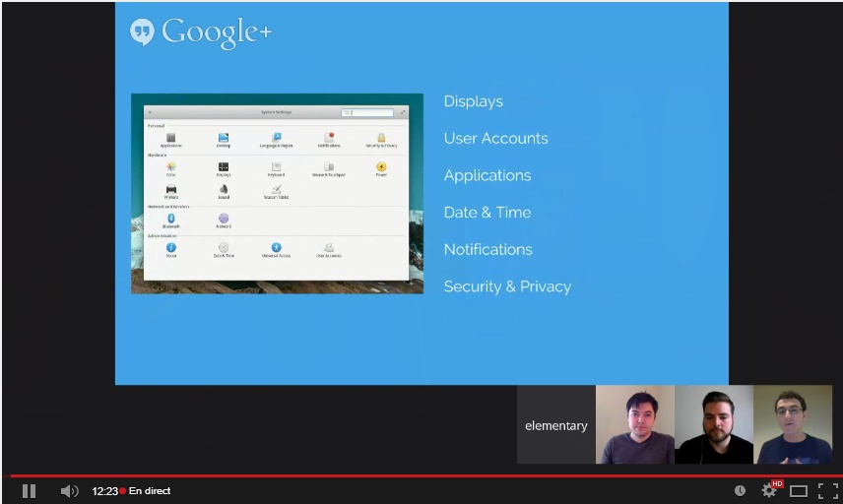The height and width of the screenshot is (504, 843).
Task: Open Desktop icon in System Settings
Action: point(224,140)
